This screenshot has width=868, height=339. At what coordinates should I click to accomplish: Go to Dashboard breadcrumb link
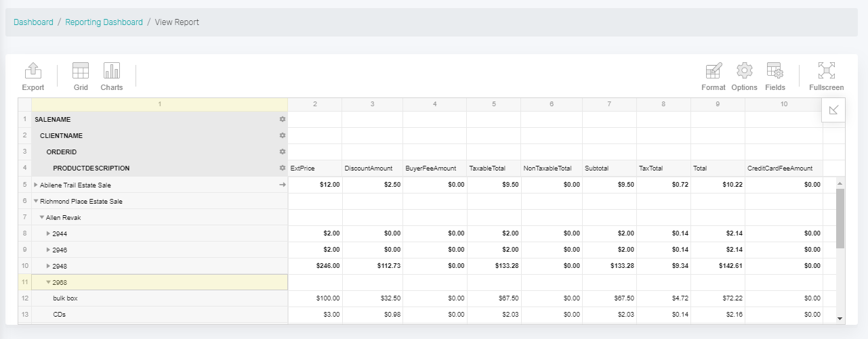click(33, 22)
